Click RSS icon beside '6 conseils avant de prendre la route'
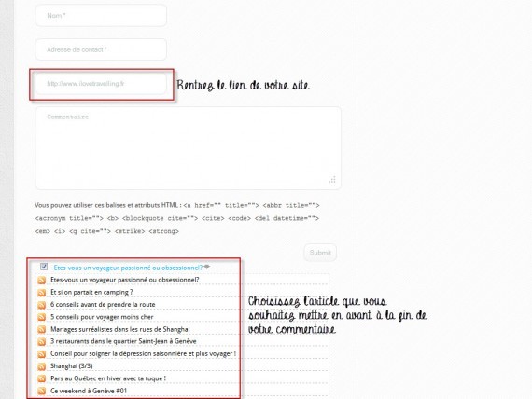The height and width of the screenshot is (399, 532). coord(42,305)
